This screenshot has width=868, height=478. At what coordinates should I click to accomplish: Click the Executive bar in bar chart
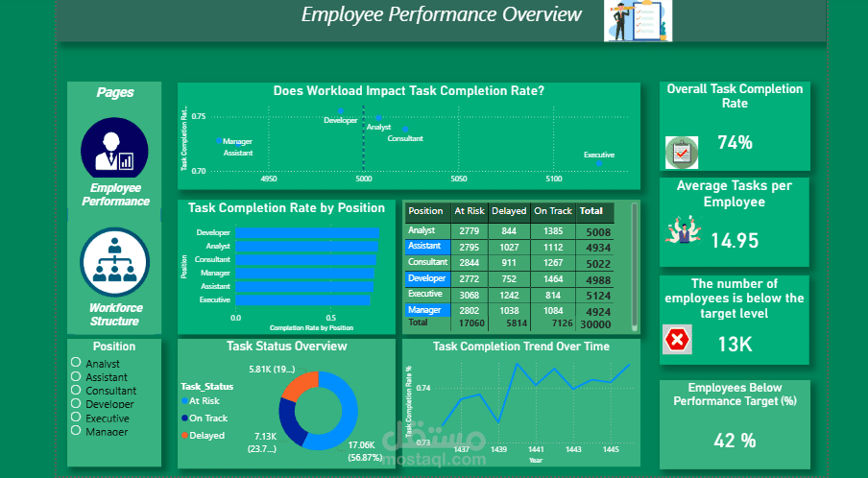tap(302, 299)
